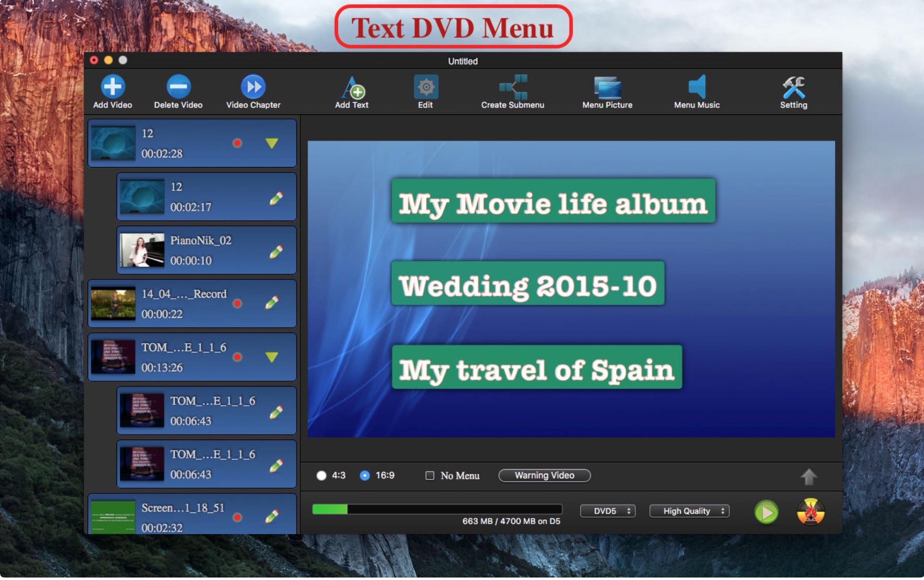The width and height of the screenshot is (924, 580).
Task: Open the High Quality dropdown
Action: point(689,511)
